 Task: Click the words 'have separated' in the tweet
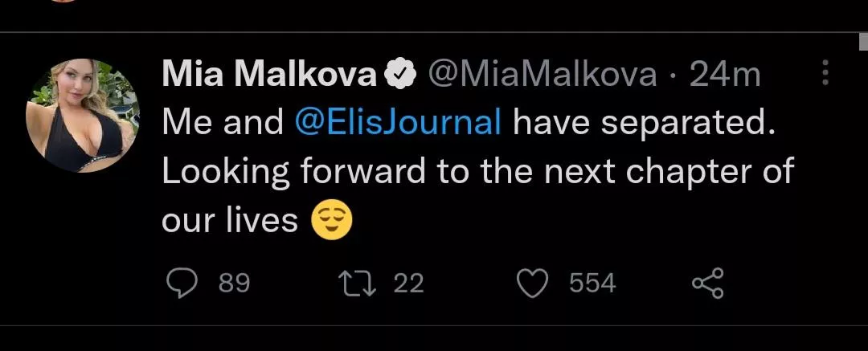point(645,123)
